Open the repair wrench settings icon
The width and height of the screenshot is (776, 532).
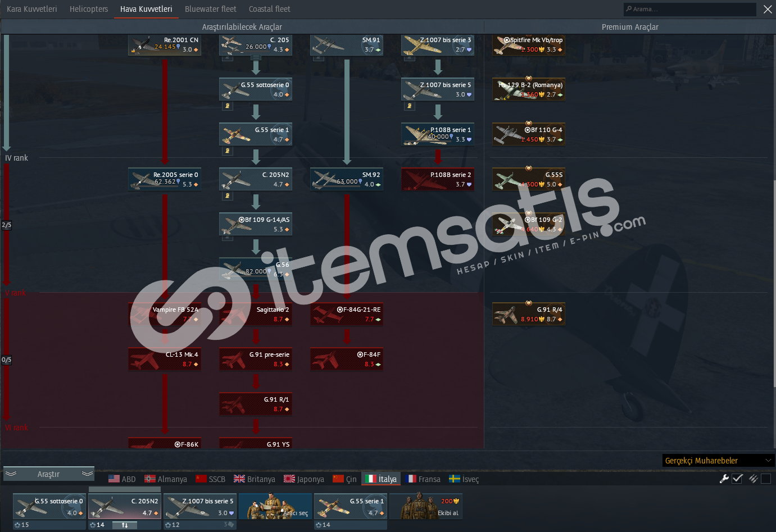tap(724, 479)
